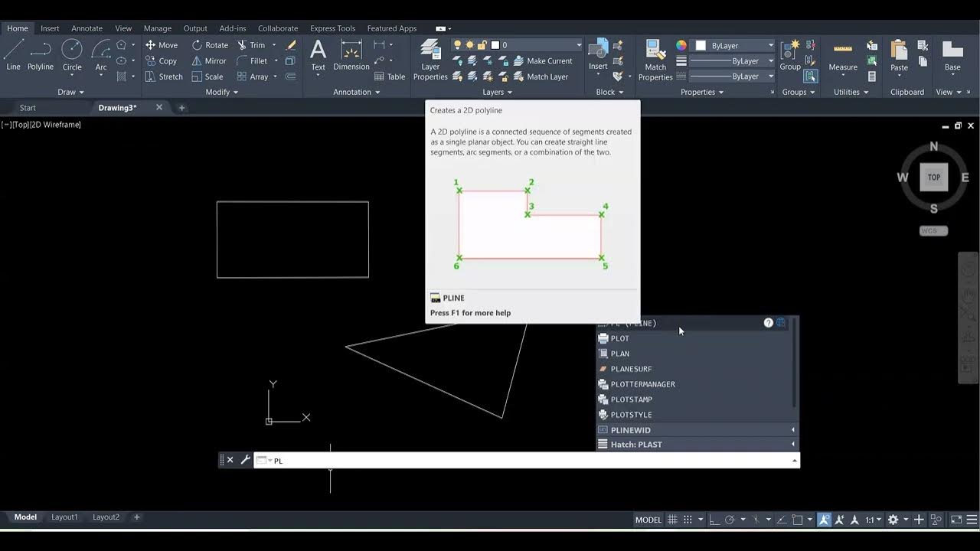
Task: Switch to the Annotate ribbon tab
Action: click(x=87, y=28)
